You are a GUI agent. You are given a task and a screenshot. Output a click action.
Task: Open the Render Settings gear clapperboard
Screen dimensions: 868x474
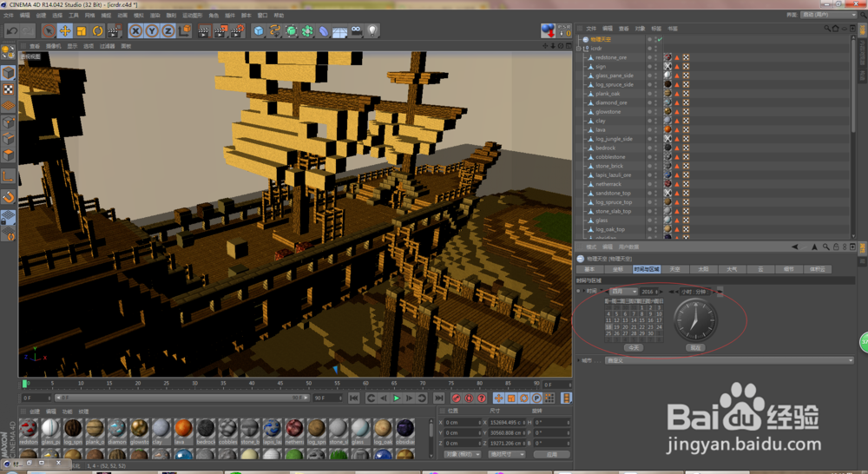[x=237, y=31]
